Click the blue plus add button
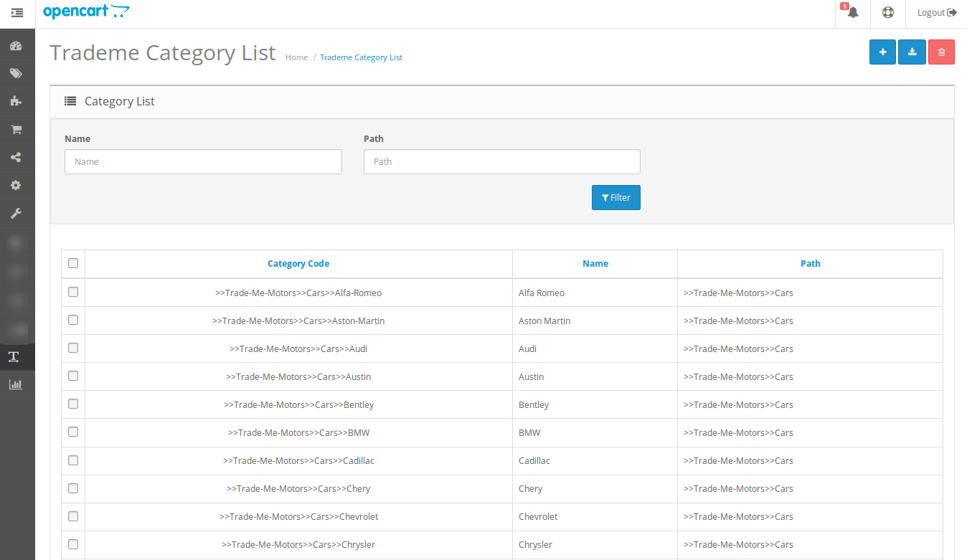 [882, 52]
